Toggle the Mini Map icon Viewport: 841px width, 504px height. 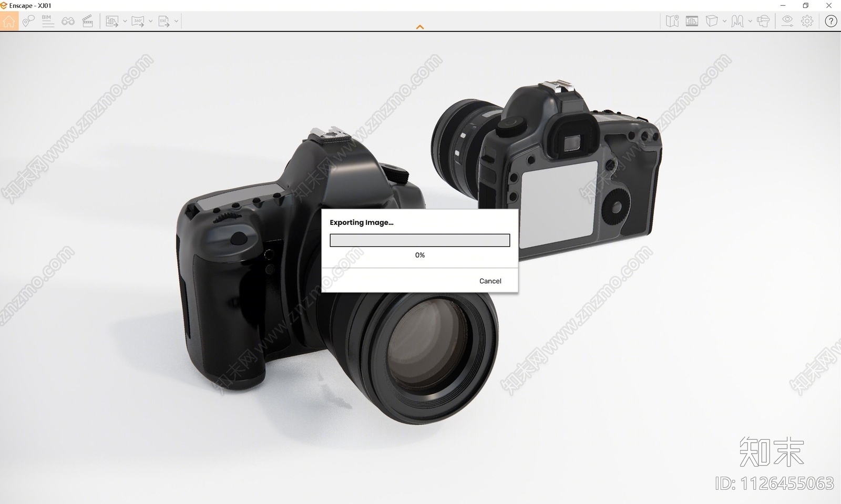pos(672,21)
